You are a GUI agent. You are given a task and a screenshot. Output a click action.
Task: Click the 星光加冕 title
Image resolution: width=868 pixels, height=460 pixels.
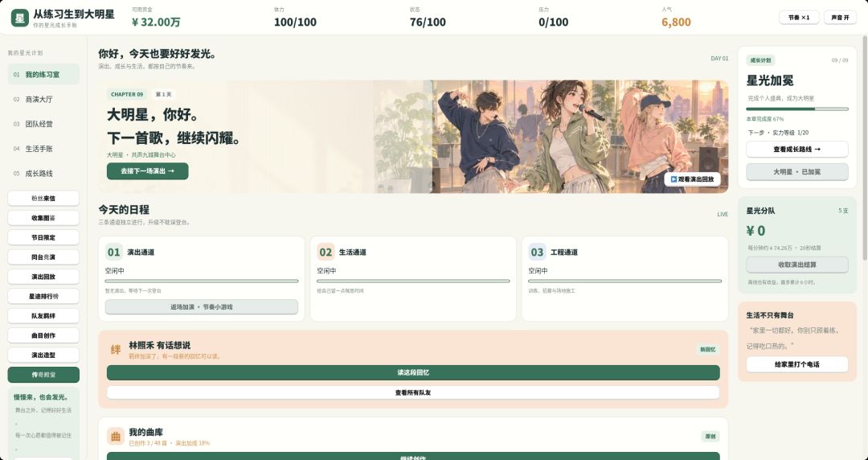coord(769,80)
